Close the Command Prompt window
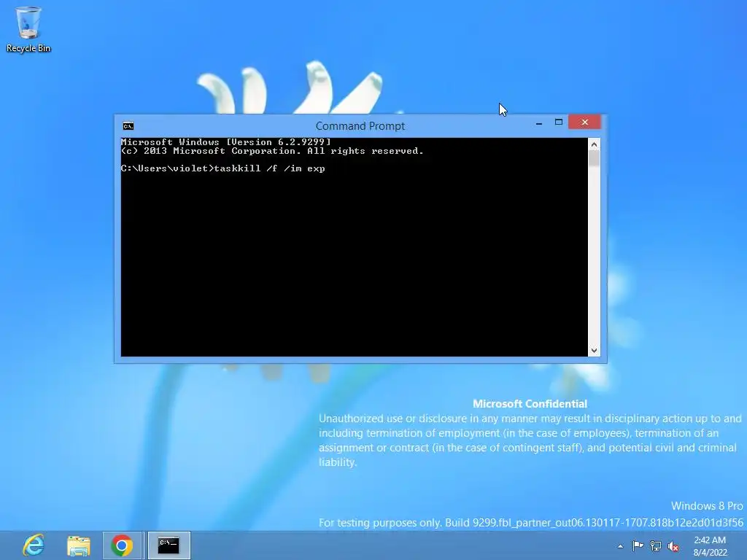This screenshot has height=560, width=747. pos(584,122)
